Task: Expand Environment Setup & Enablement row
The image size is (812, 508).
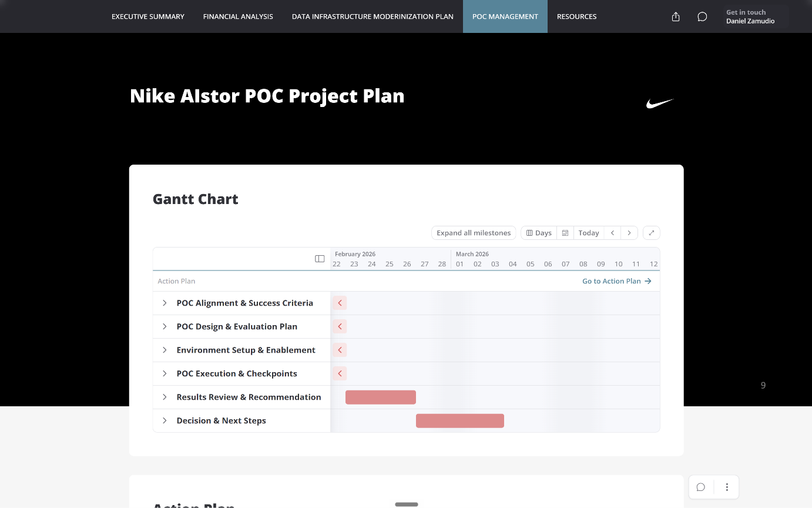Action: coord(165,350)
